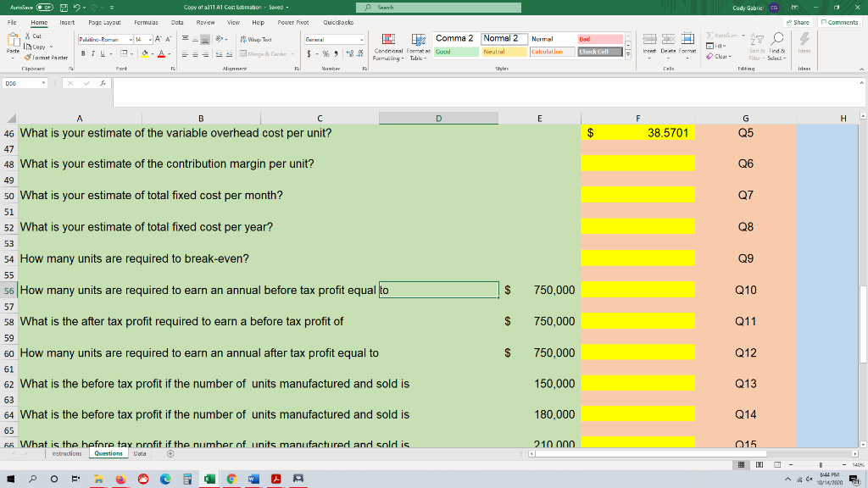This screenshot has height=488, width=868.
Task: Toggle Align Left horizontal alignment
Action: click(185, 53)
